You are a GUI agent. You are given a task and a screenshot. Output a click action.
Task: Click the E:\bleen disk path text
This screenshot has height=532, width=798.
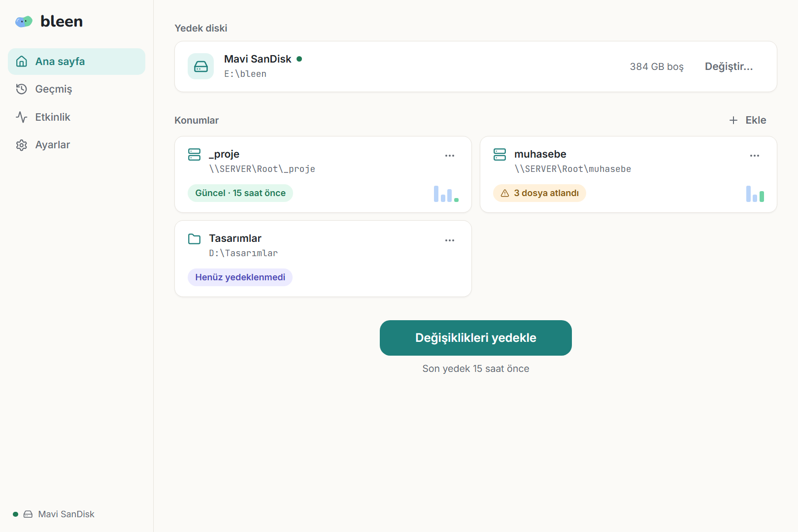pyautogui.click(x=245, y=74)
